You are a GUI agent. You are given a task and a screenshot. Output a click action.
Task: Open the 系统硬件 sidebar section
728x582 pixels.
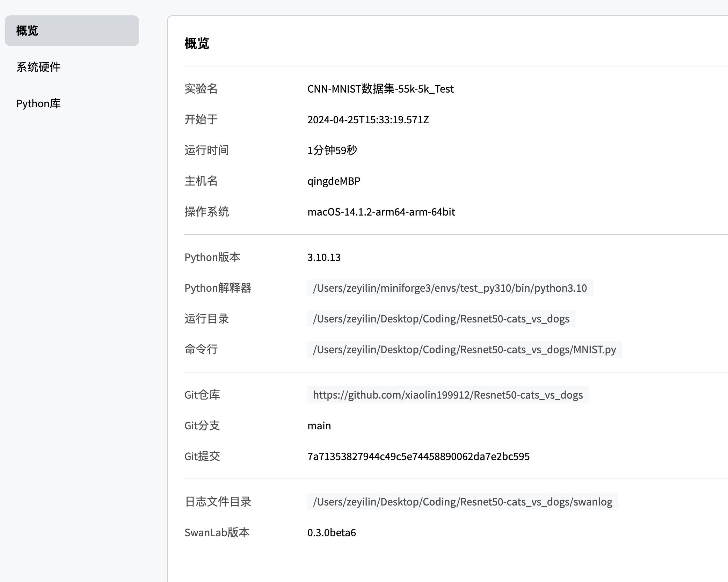[x=38, y=67]
